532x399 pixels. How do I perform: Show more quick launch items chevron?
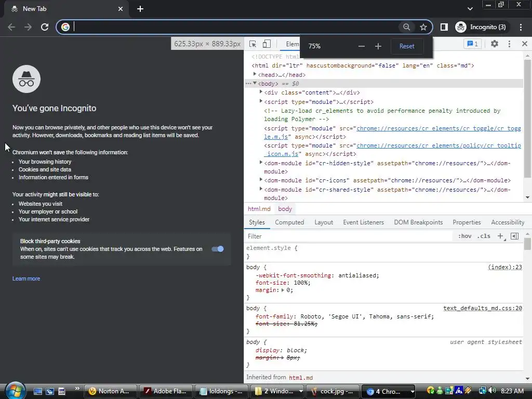click(x=77, y=388)
